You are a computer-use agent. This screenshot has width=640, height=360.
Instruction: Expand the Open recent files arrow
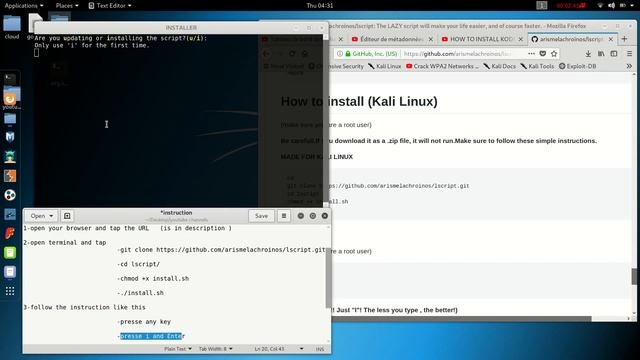pyautogui.click(x=51, y=216)
